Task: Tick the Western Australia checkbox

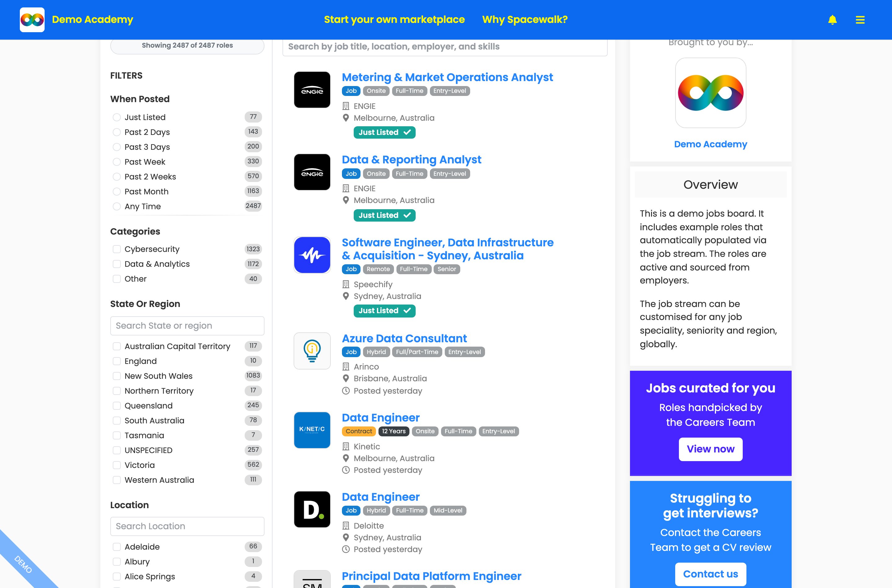Action: [117, 480]
